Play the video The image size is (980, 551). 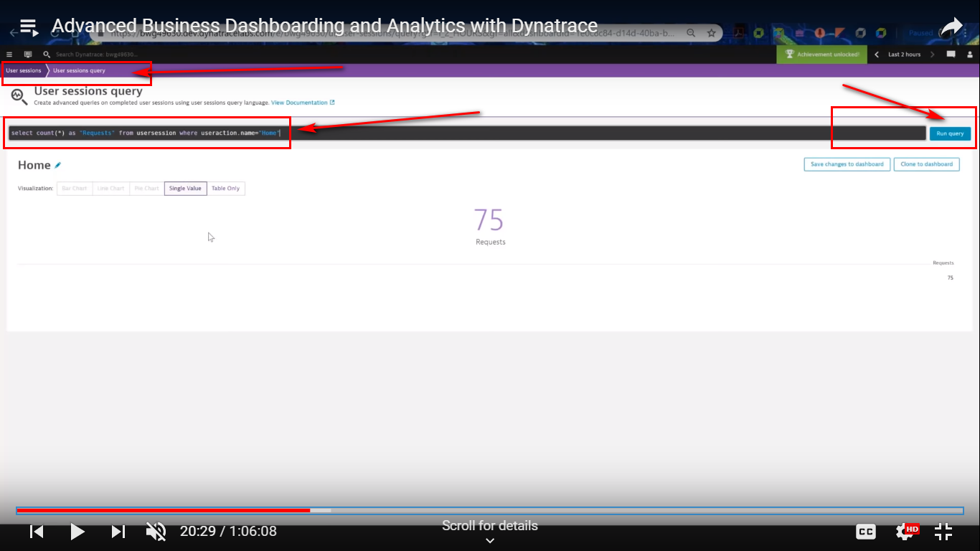tap(77, 532)
